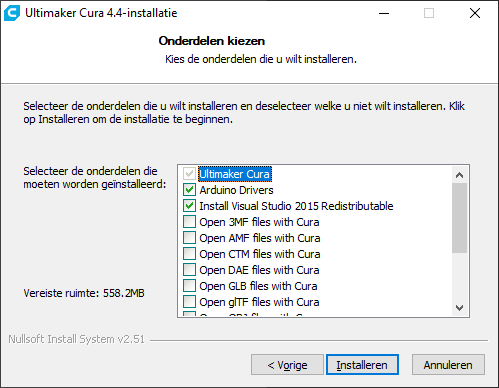This screenshot has width=499, height=388.
Task: Tick Open GLB files with Cura
Action: [x=189, y=286]
